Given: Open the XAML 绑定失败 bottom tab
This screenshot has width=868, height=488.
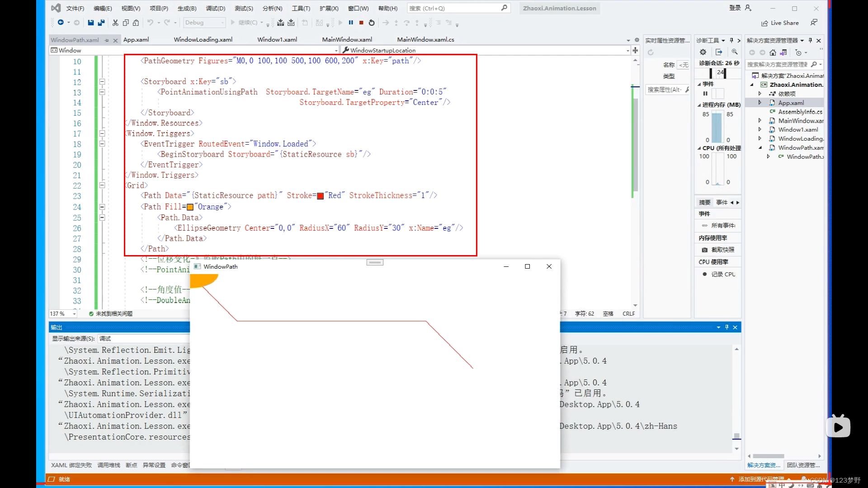Looking at the screenshot, I should tap(71, 465).
